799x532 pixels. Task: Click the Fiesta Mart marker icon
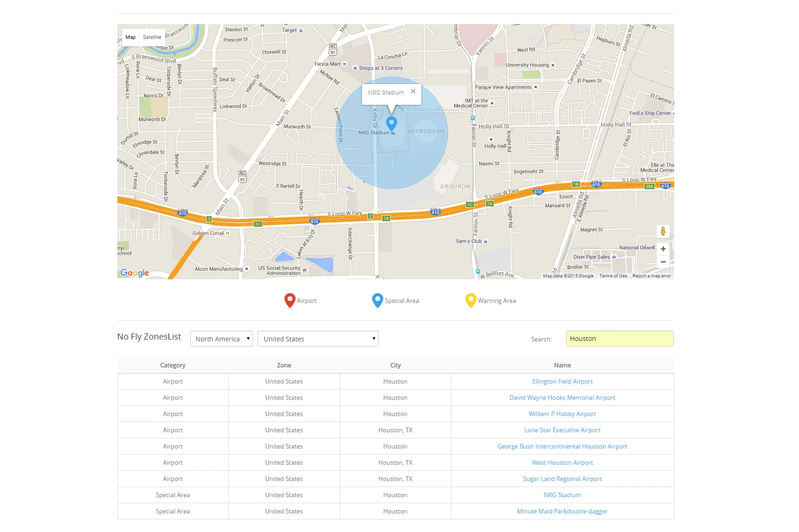(344, 64)
